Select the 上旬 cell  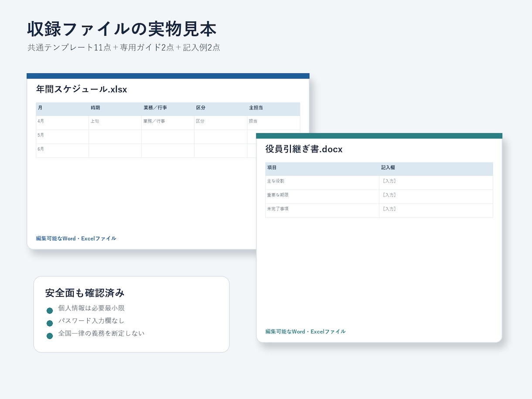point(115,123)
